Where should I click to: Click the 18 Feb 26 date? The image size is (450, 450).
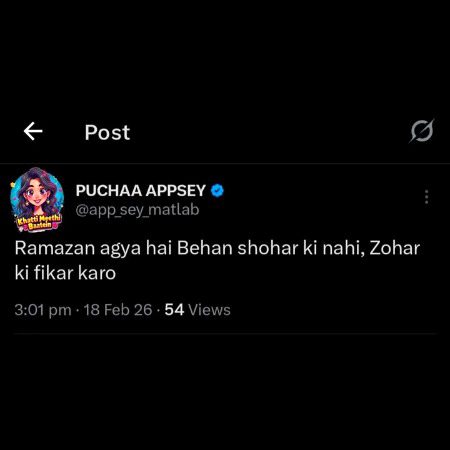pos(118,310)
